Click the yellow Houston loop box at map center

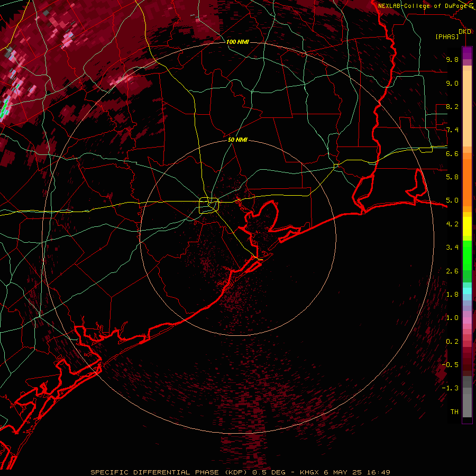click(209, 205)
